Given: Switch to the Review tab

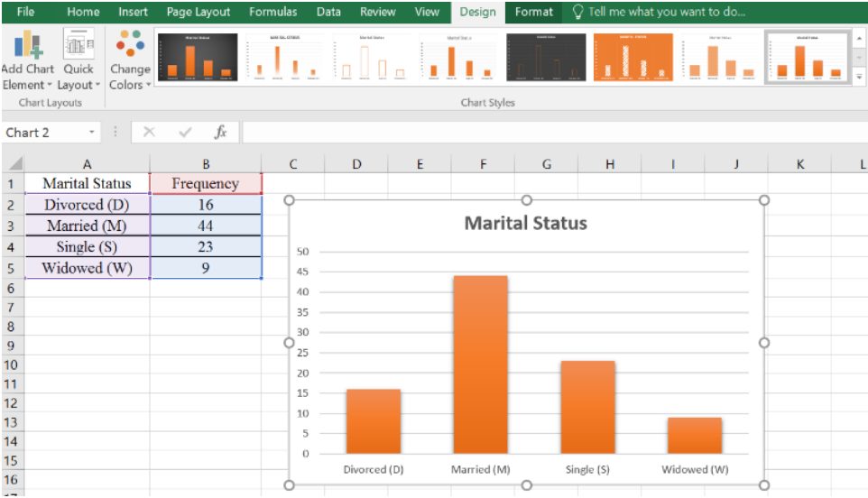Looking at the screenshot, I should [377, 12].
